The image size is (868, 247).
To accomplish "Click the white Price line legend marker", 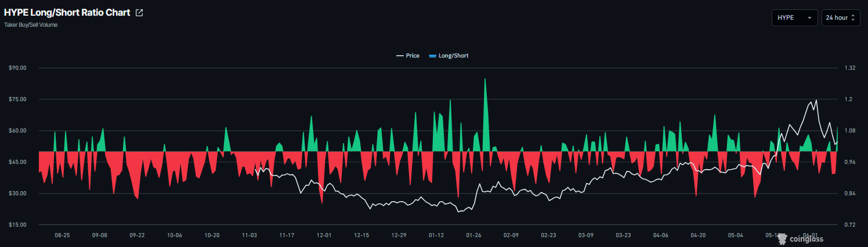I will click(x=400, y=56).
